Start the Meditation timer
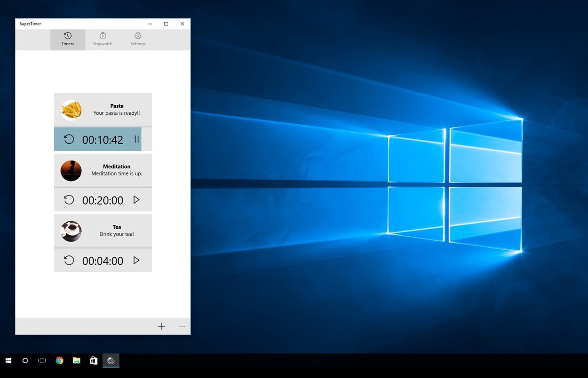This screenshot has height=378, width=588. [x=136, y=199]
